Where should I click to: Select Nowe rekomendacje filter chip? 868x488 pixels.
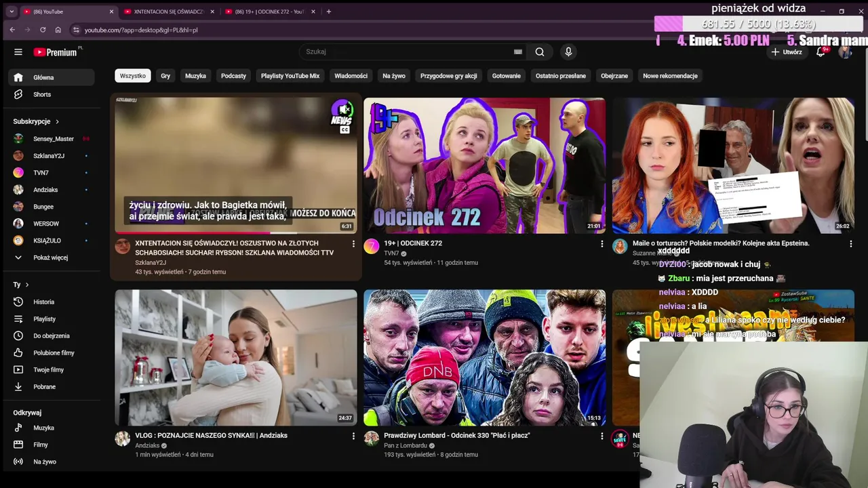pyautogui.click(x=670, y=76)
